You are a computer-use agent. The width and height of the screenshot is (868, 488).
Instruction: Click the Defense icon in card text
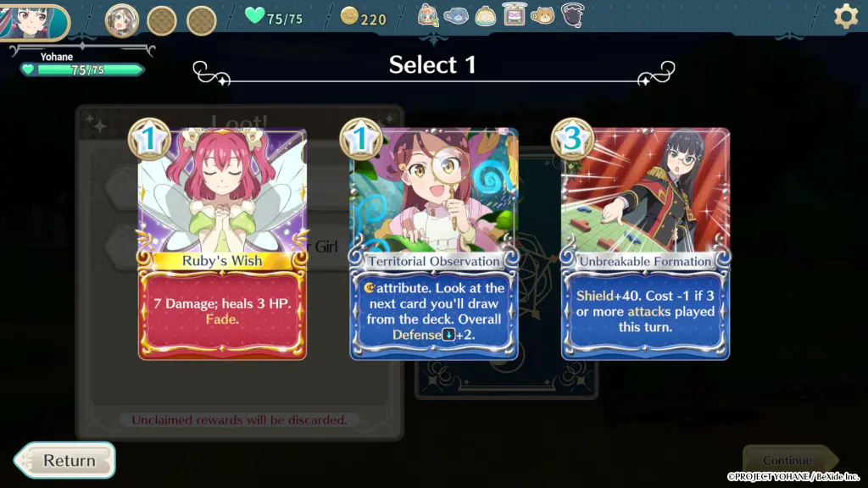coord(448,335)
